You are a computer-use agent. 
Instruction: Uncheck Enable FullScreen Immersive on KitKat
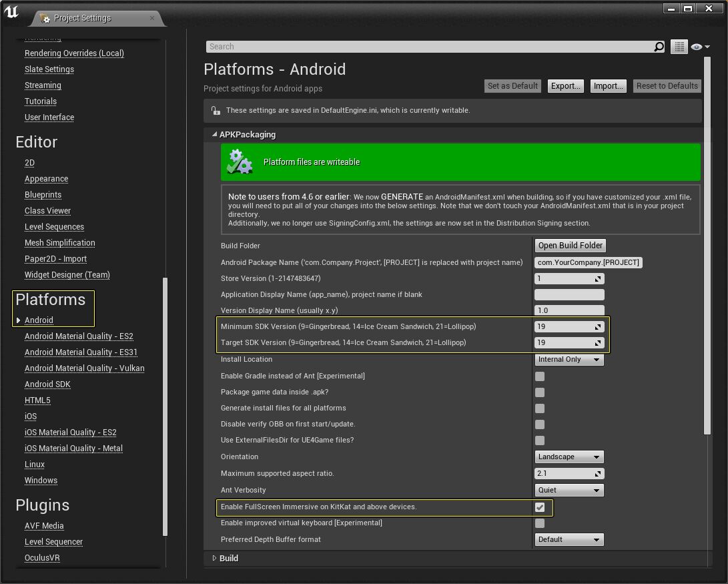[x=539, y=507]
